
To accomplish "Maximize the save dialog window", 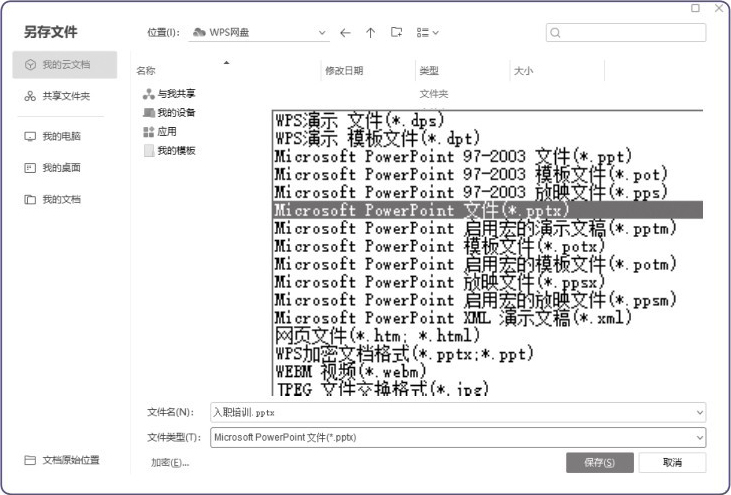I will 695,8.
